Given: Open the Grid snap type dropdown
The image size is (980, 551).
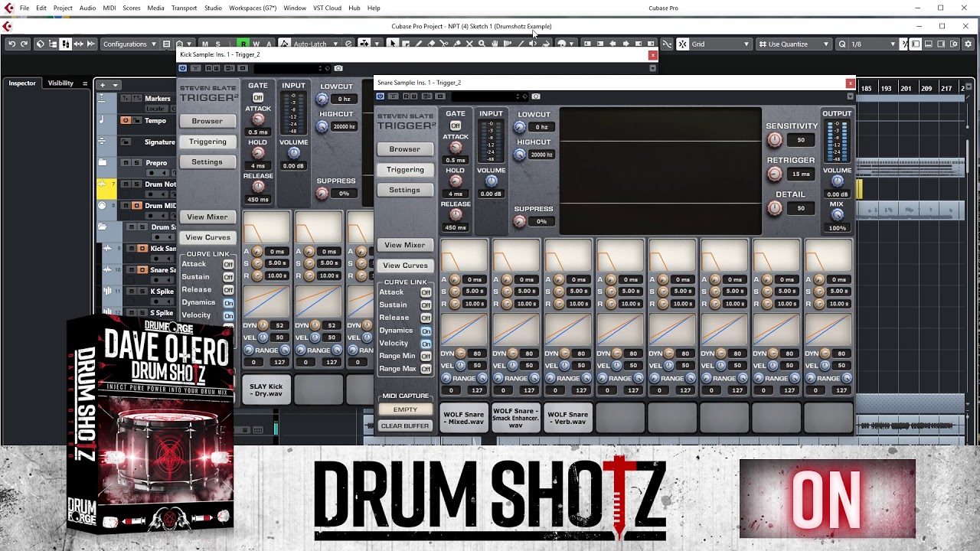Looking at the screenshot, I should (x=720, y=44).
